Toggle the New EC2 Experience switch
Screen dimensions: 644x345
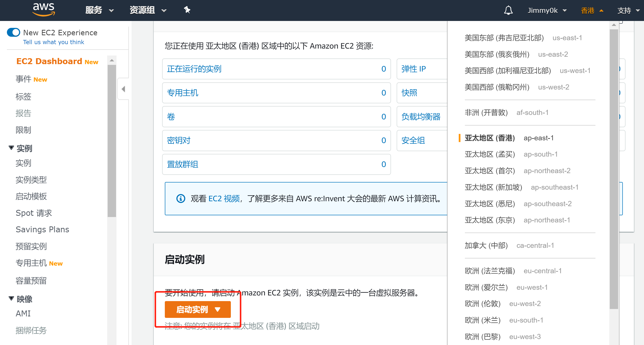(14, 33)
